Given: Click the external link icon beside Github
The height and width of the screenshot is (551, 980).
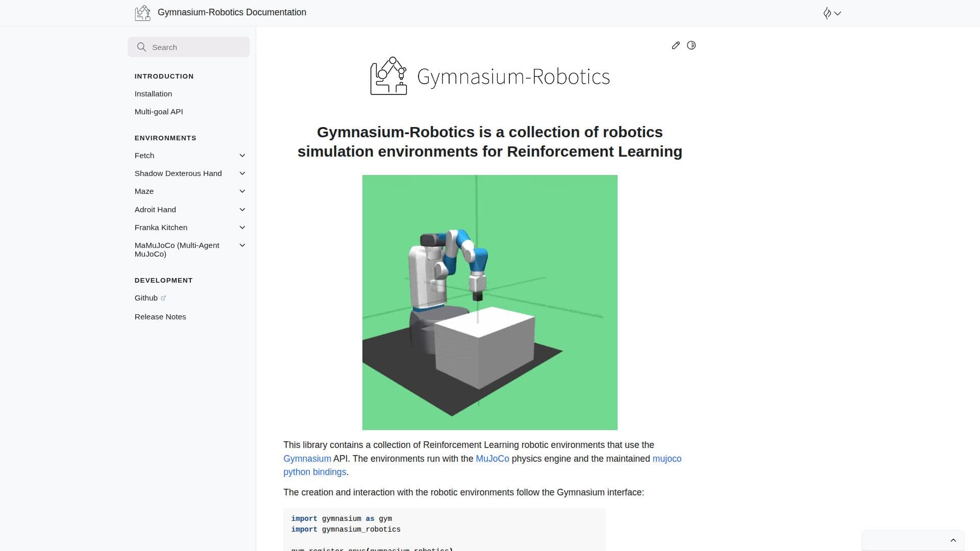Looking at the screenshot, I should [163, 298].
